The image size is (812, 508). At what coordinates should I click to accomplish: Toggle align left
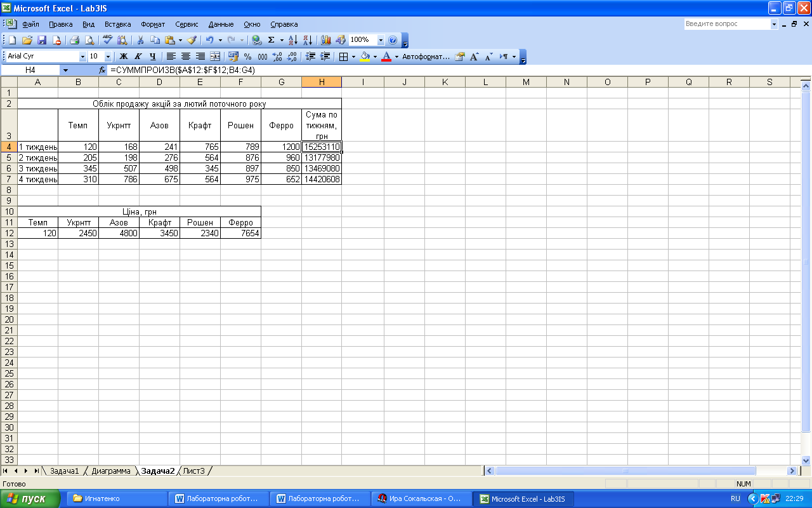click(171, 57)
